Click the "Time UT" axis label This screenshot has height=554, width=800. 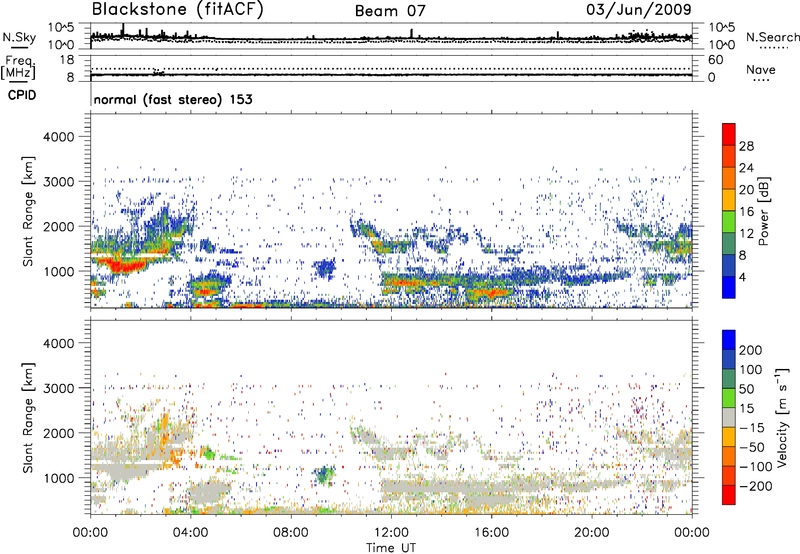391,548
